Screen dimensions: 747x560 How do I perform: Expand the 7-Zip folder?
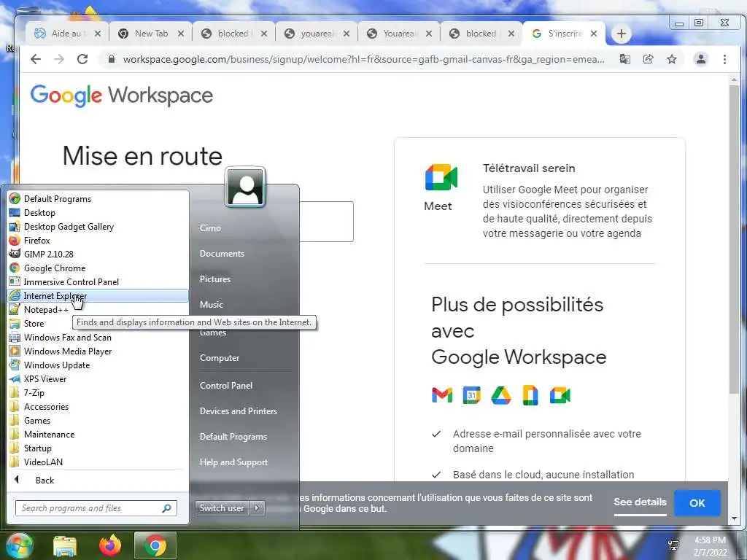[x=98, y=393]
